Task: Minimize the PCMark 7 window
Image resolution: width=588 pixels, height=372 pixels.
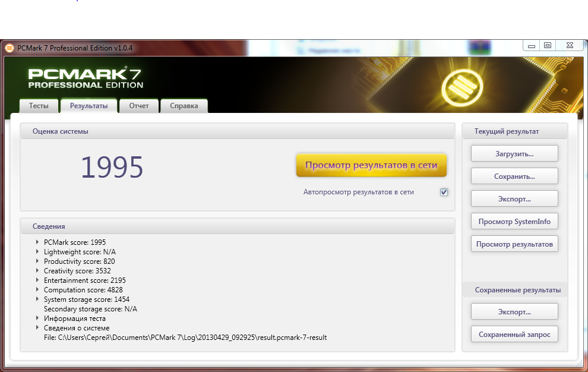Action: point(532,46)
